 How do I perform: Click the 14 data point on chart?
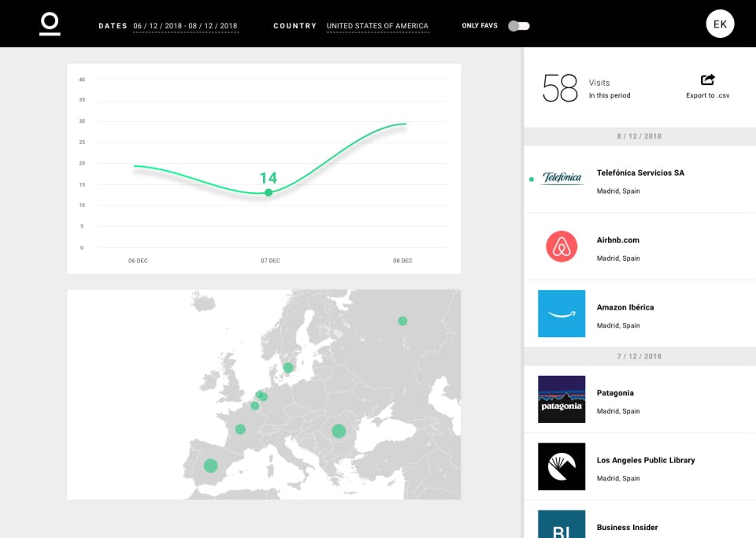pyautogui.click(x=269, y=193)
